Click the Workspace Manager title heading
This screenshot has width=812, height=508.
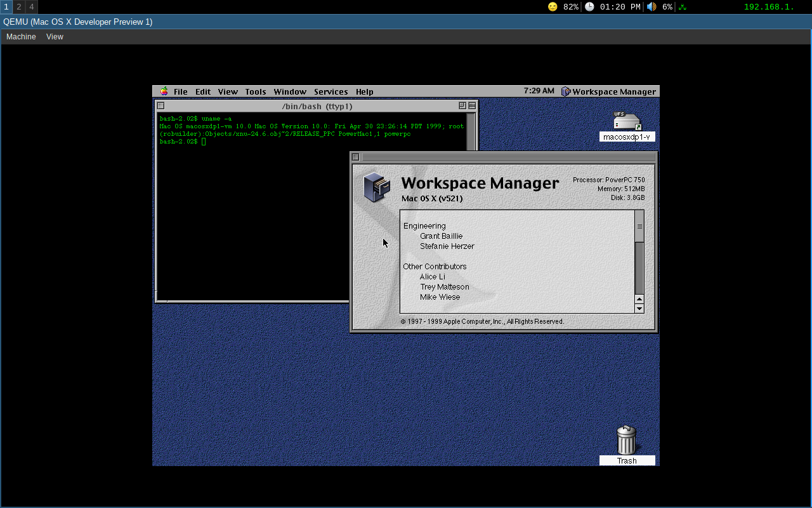coord(480,183)
